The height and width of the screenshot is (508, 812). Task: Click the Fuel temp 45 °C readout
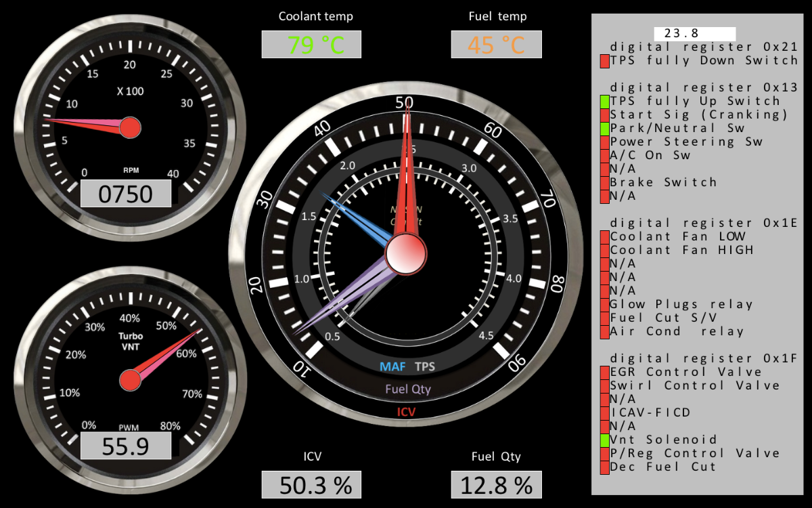[x=497, y=45]
